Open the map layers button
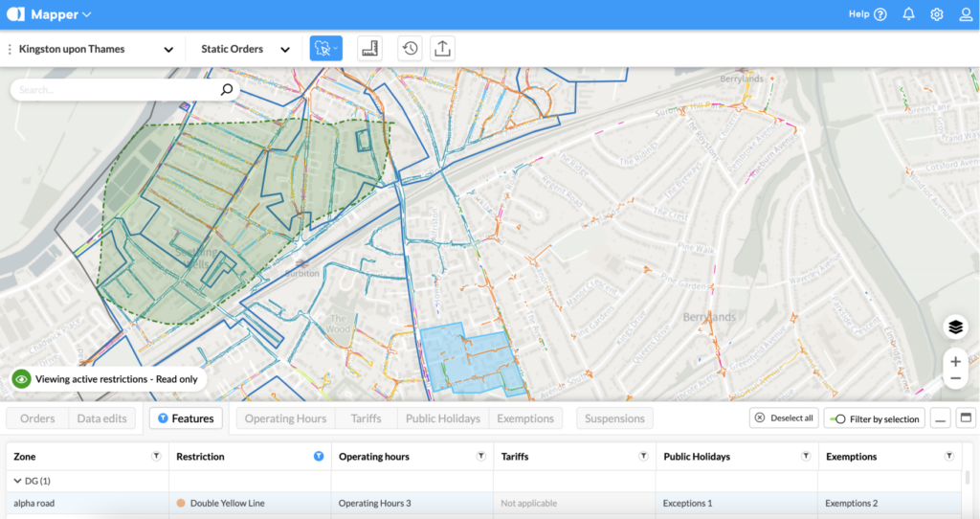Screen dimensions: 980x519 tap(954, 327)
